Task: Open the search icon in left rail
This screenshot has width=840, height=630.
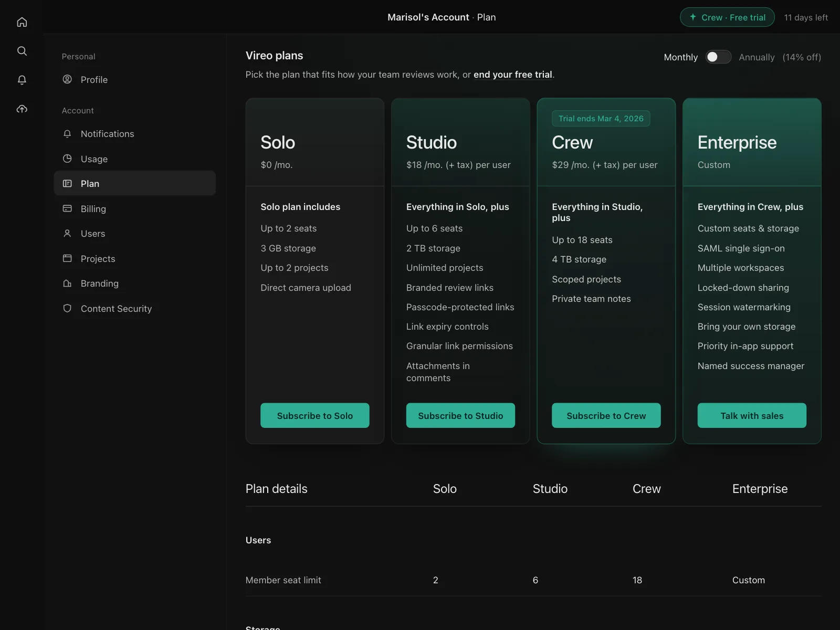Action: (x=22, y=51)
